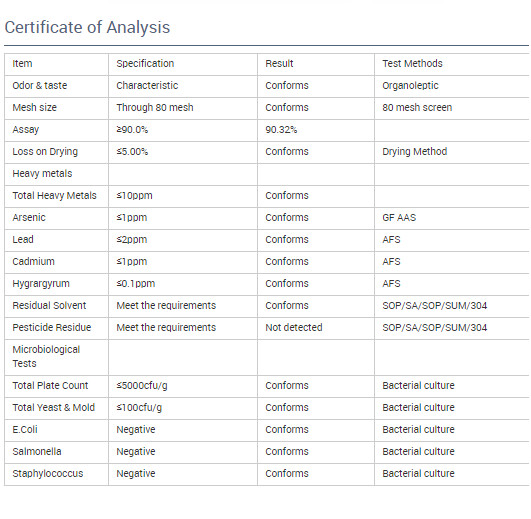Click the Total Yeast & Mold cell

pos(54,408)
